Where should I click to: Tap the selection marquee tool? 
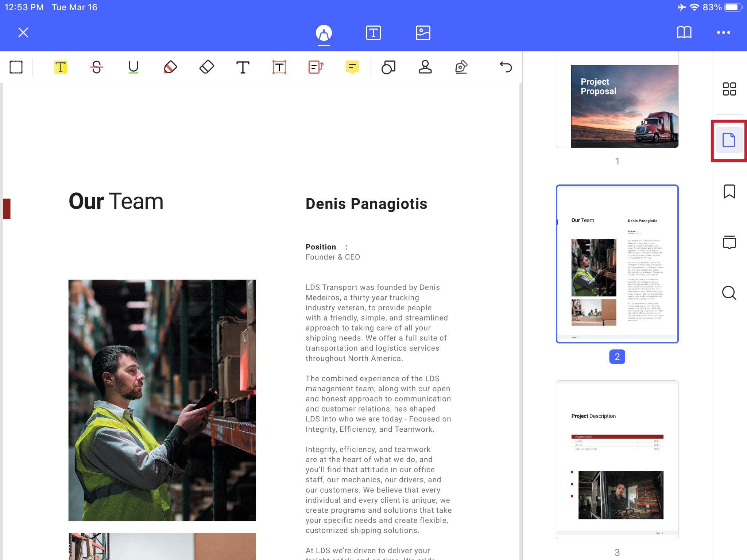(15, 66)
